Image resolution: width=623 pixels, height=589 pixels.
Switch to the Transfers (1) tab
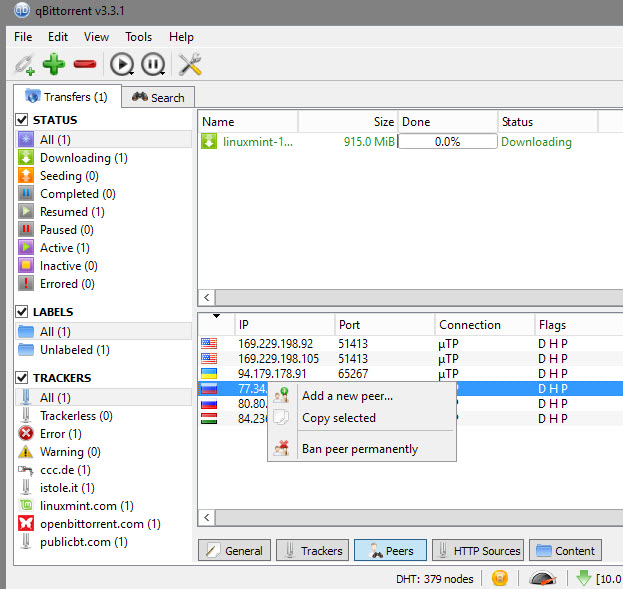pyautogui.click(x=68, y=97)
